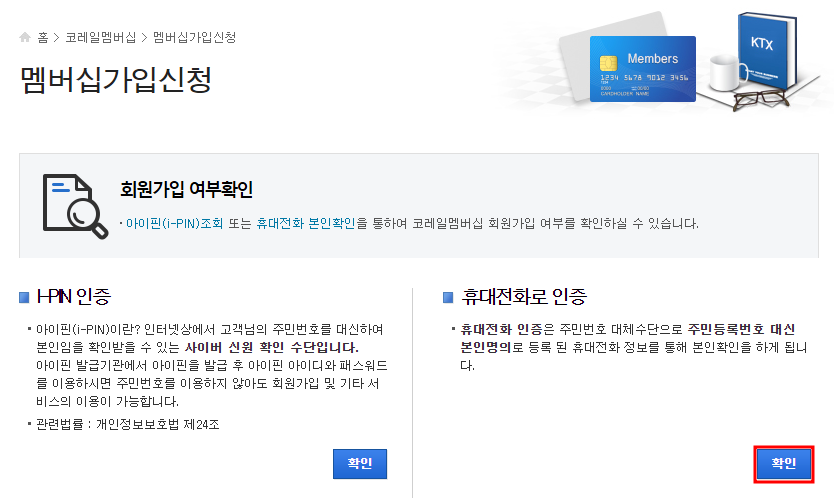Click the white coffee mug image

point(727,72)
